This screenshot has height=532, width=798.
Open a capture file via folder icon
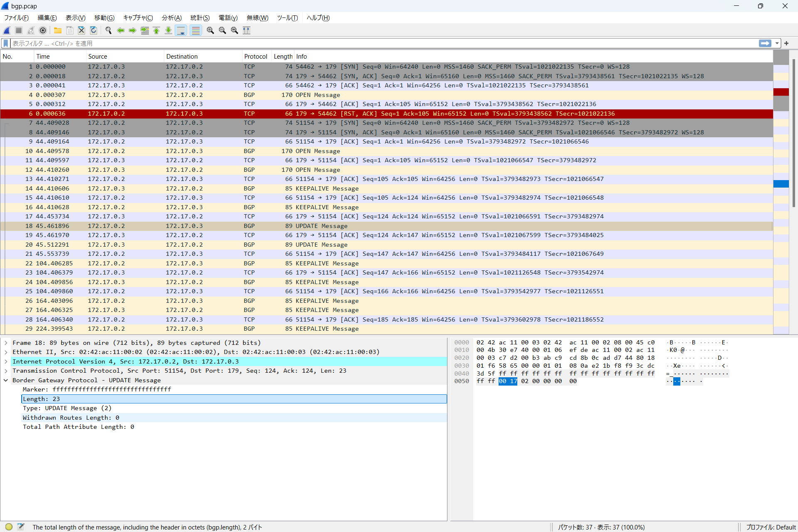58,30
